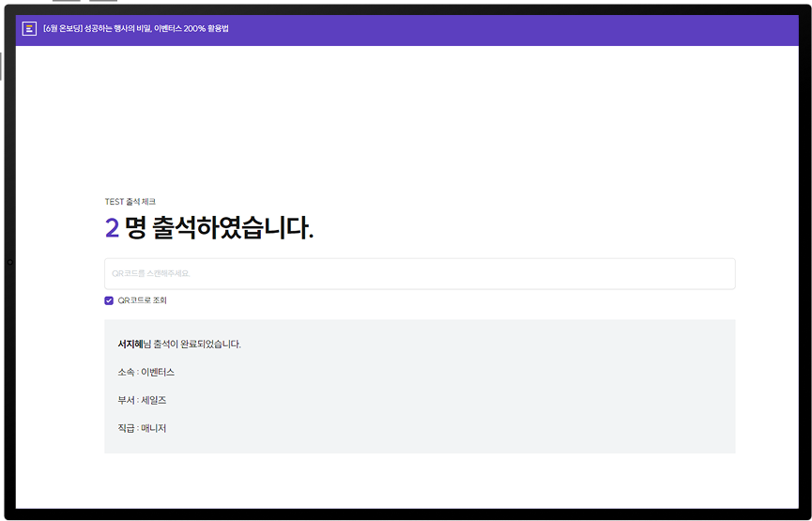Screen dimensions: 812x521
Task: Click the event title in the purple header
Action: click(x=136, y=28)
